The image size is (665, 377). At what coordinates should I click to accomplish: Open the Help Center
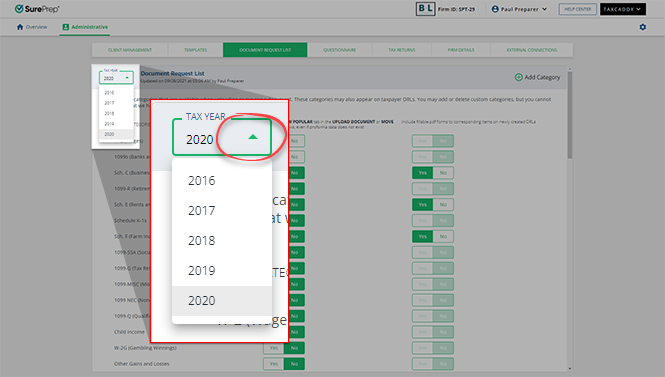click(x=578, y=9)
